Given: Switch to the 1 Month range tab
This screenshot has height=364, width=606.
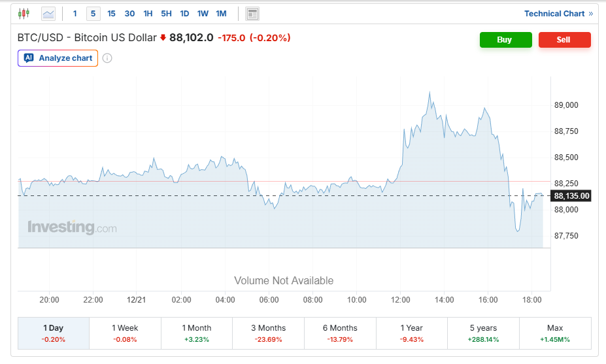Looking at the screenshot, I should click(x=197, y=333).
